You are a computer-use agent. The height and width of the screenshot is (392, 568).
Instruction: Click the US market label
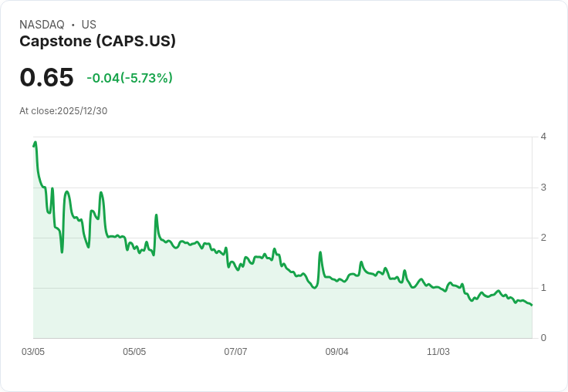click(x=89, y=25)
